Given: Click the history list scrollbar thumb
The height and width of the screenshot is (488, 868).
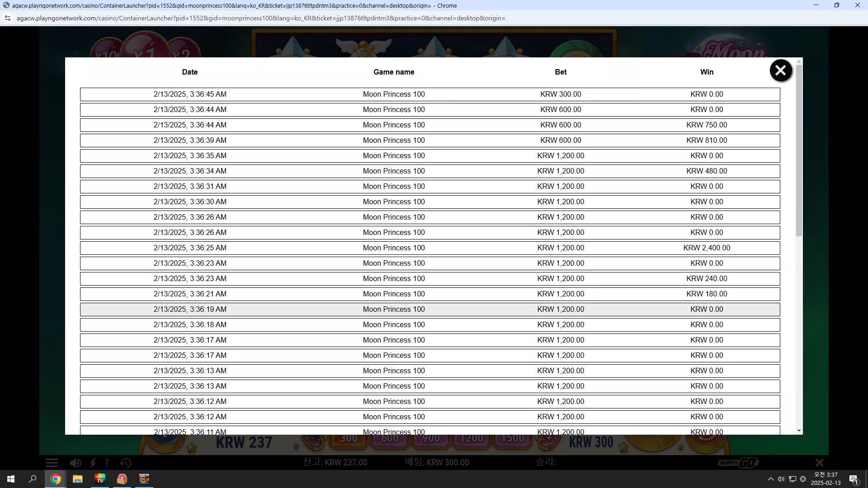Looking at the screenshot, I should click(799, 150).
